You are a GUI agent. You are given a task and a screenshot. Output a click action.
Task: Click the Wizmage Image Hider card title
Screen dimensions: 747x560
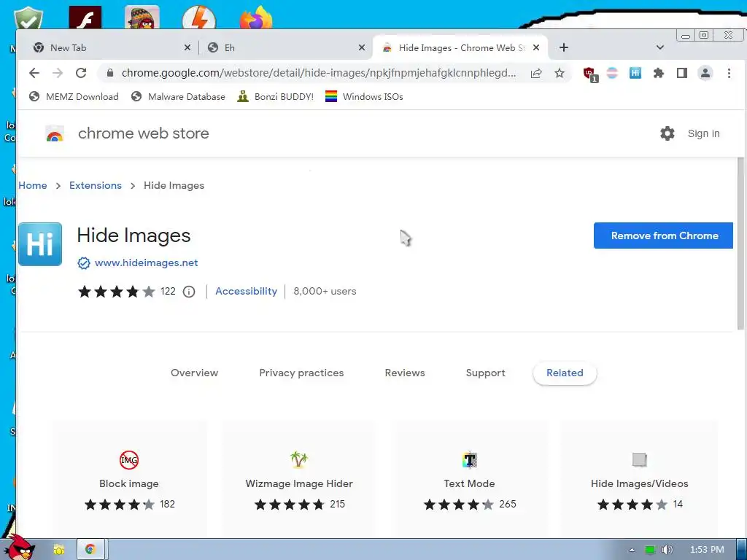tap(298, 483)
